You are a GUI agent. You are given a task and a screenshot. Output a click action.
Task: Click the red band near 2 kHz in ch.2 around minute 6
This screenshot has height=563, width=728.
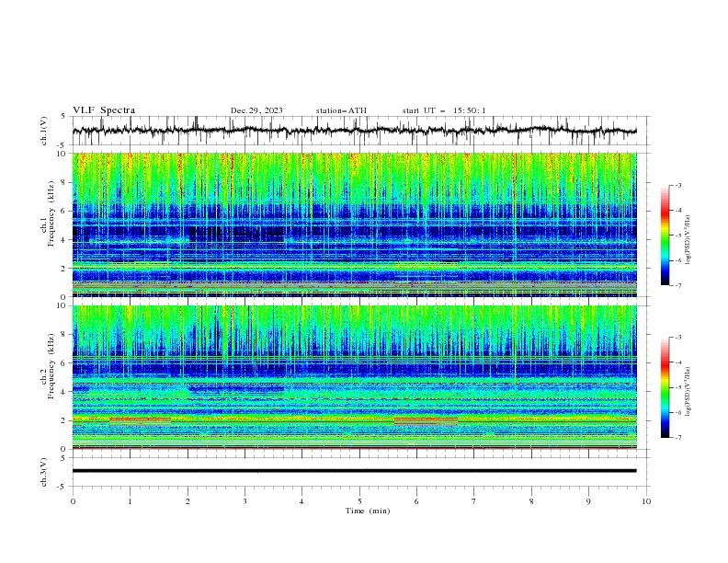click(426, 419)
